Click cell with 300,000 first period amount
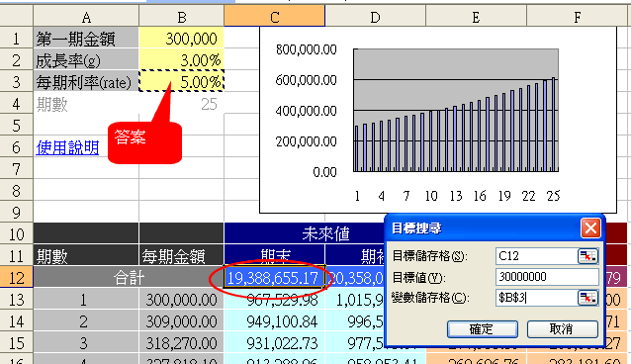Viewport: 631px width, 364px height. click(182, 39)
